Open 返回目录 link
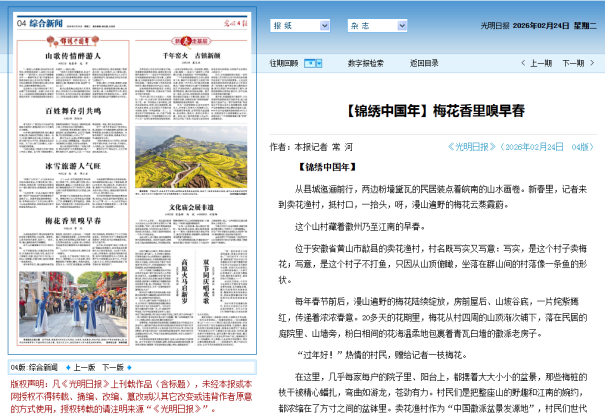 (423, 62)
